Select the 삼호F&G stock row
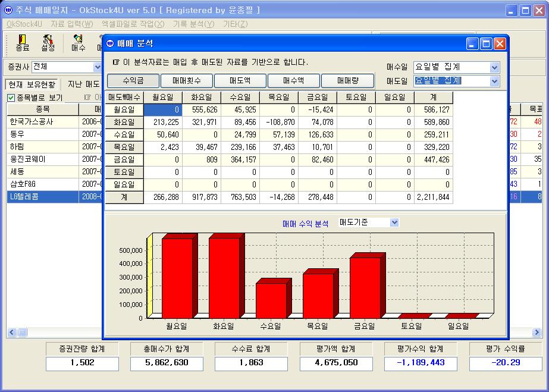The width and height of the screenshot is (549, 392). (x=54, y=184)
